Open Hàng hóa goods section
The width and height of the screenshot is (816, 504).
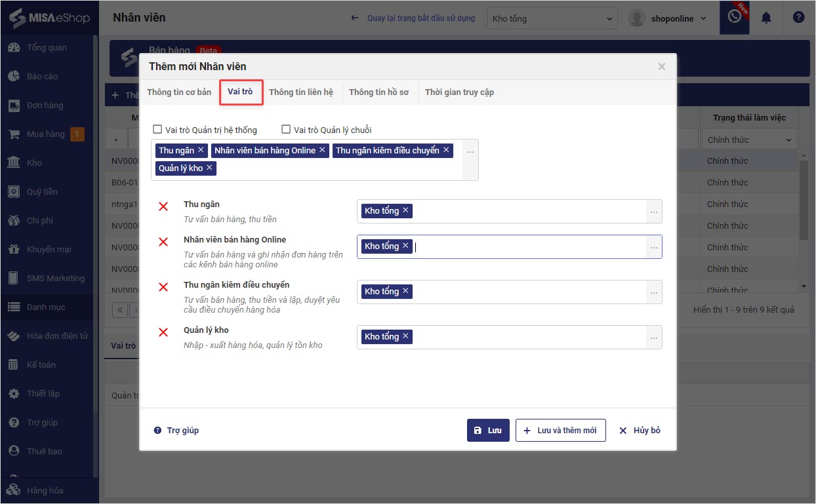(x=45, y=490)
